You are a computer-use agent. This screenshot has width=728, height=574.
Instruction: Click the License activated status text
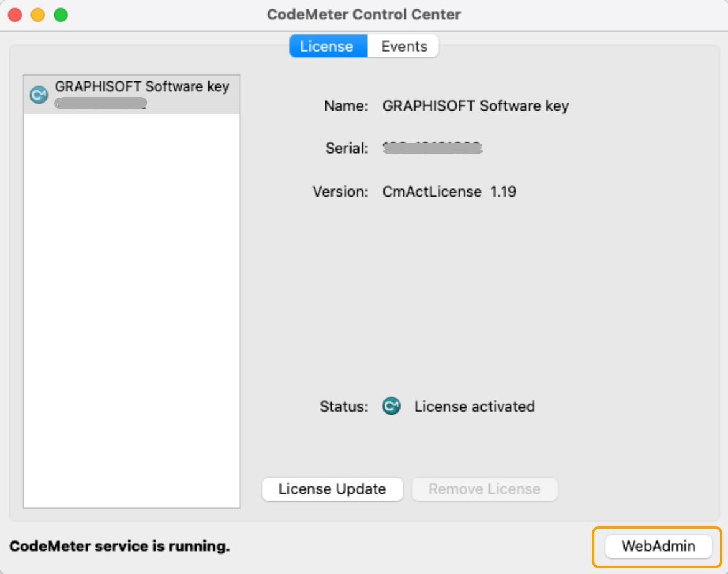coord(474,407)
